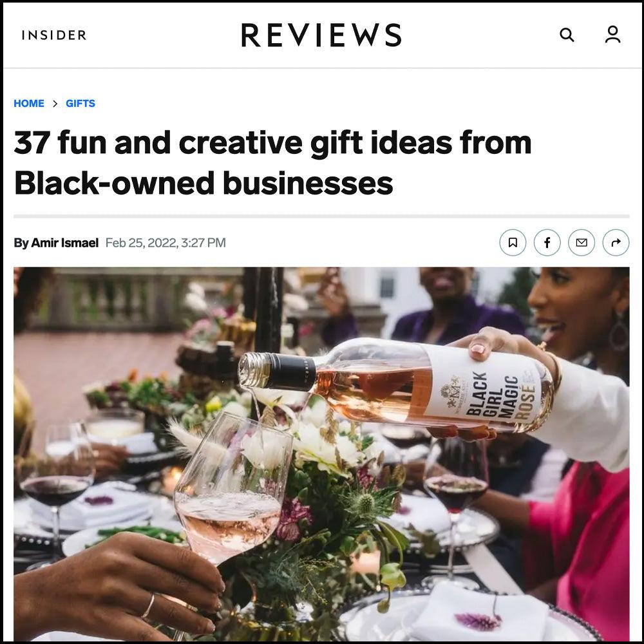Save article with the bookmark icon

513,243
